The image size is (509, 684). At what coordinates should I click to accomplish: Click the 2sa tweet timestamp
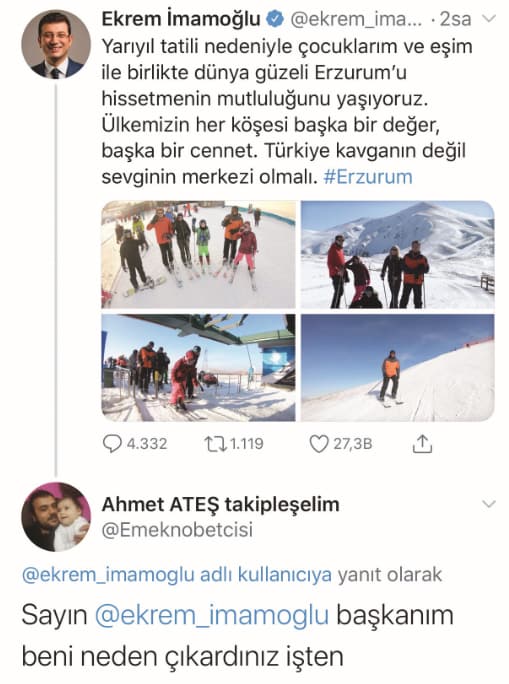click(455, 19)
